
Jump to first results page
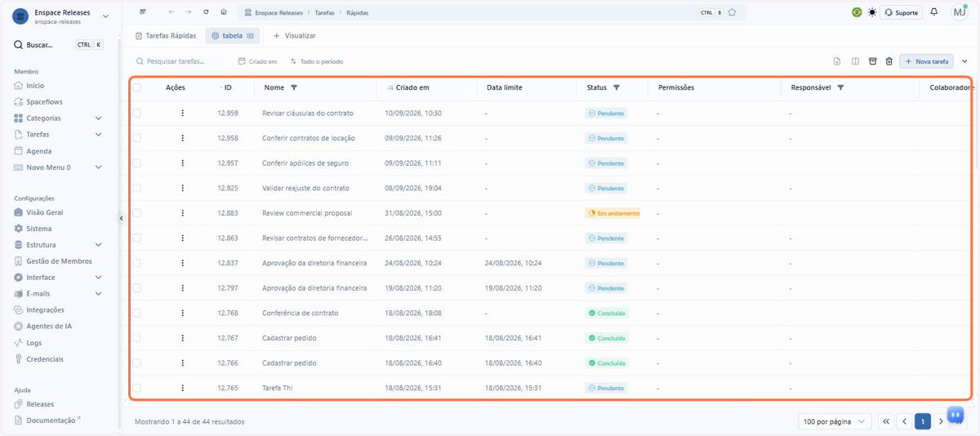(x=886, y=421)
